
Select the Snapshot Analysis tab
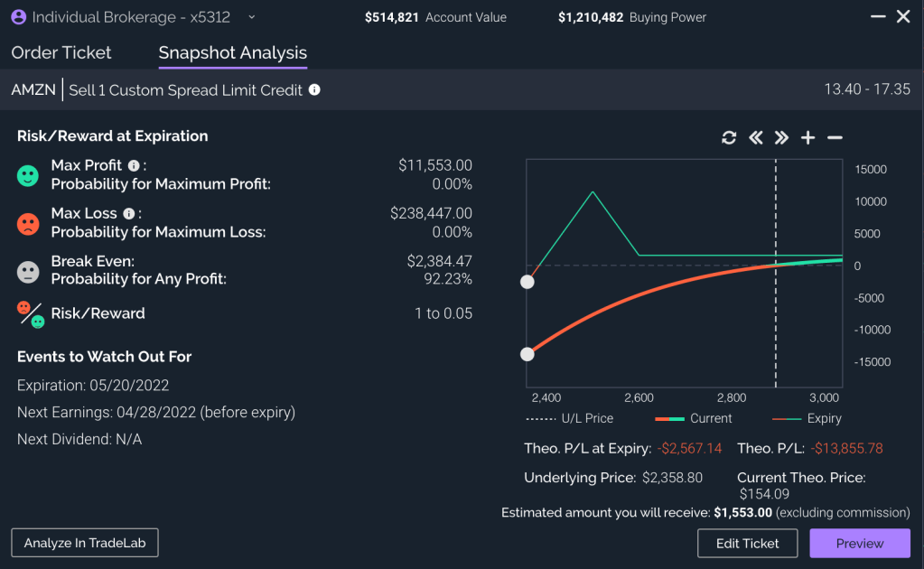point(232,52)
